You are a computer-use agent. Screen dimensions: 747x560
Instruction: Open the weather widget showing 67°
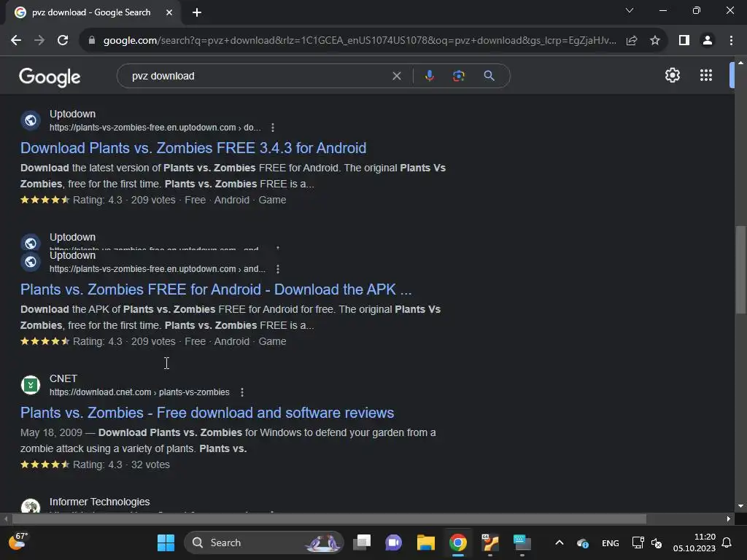click(19, 542)
